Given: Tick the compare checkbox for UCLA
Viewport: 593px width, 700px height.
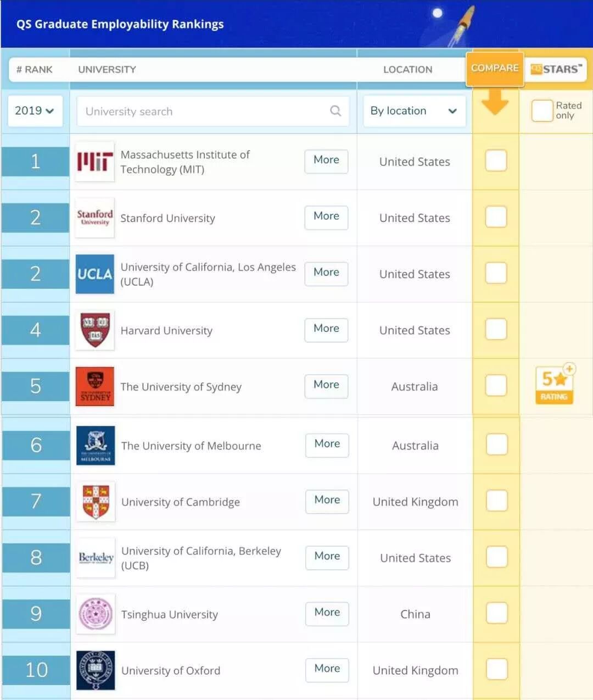Looking at the screenshot, I should (x=496, y=273).
